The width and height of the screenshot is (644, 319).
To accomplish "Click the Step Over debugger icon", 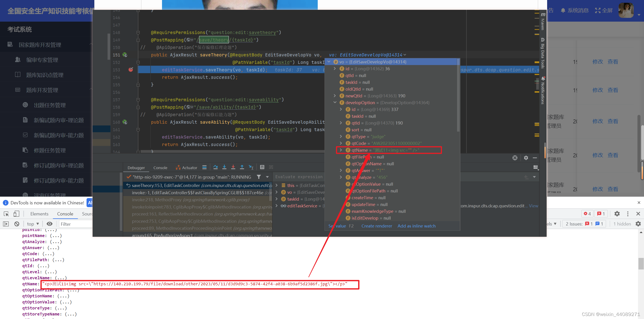I will click(x=215, y=167).
